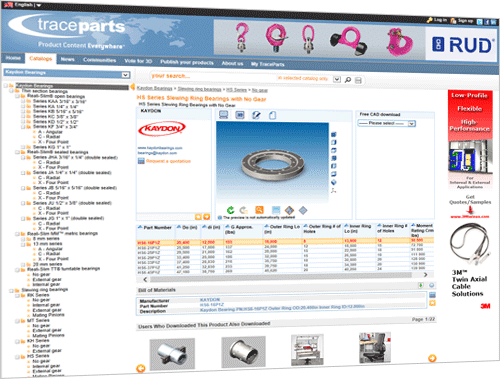Open the Slewing ring bearings breadcrumb link
500x379 pixels.
tap(199, 89)
